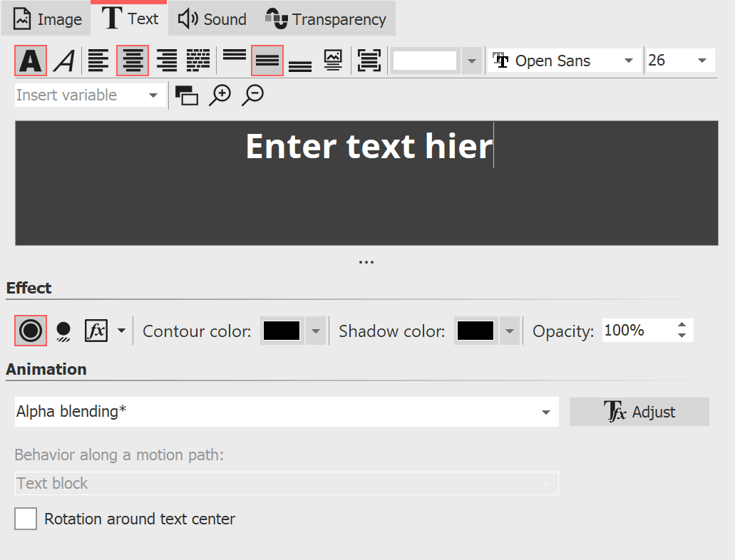The image size is (735, 560).
Task: Zoom out of the text preview
Action: click(x=252, y=94)
